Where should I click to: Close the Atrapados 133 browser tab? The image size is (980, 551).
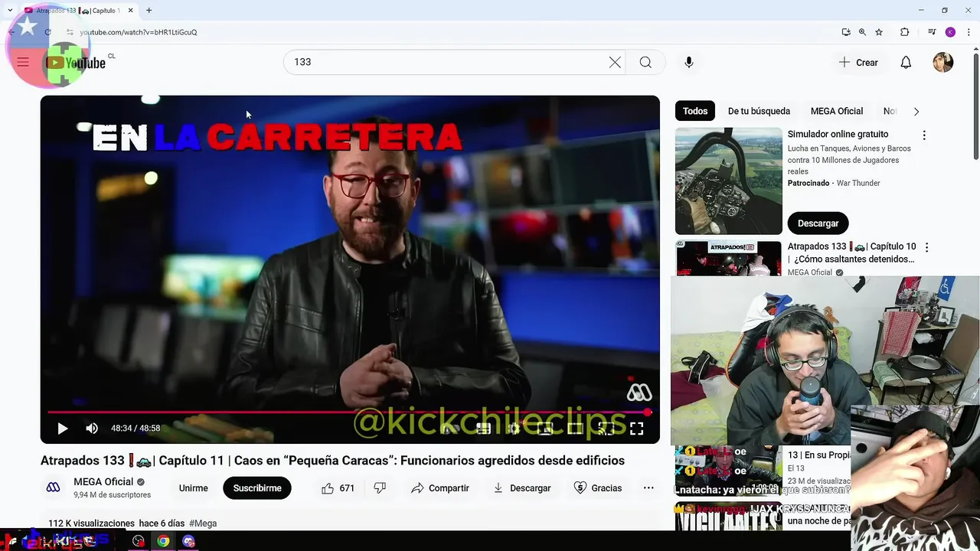click(130, 11)
